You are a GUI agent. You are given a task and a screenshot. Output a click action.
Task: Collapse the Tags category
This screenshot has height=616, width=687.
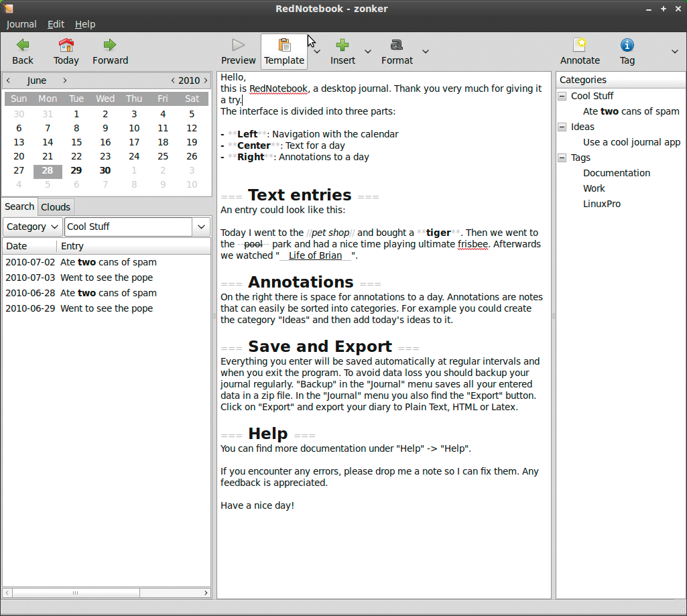pyautogui.click(x=562, y=158)
